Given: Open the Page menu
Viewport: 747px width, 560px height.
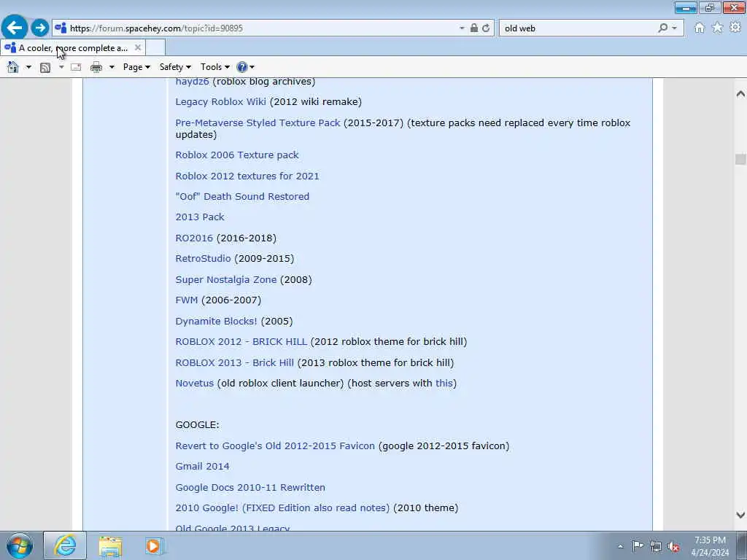Looking at the screenshot, I should tap(136, 67).
